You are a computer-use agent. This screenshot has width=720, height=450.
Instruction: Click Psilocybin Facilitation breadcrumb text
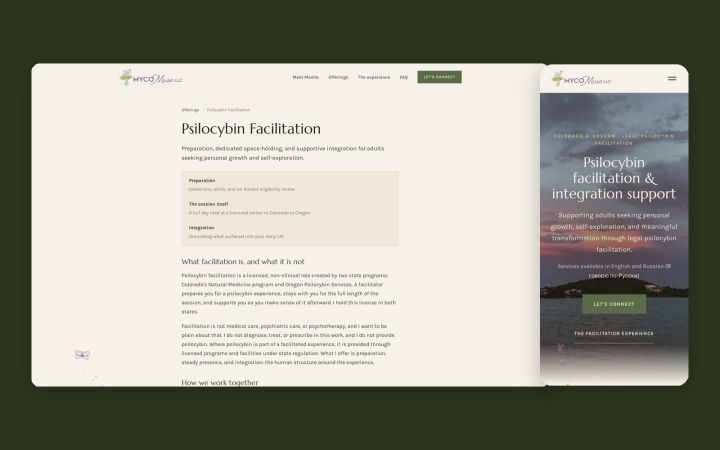pyautogui.click(x=228, y=110)
